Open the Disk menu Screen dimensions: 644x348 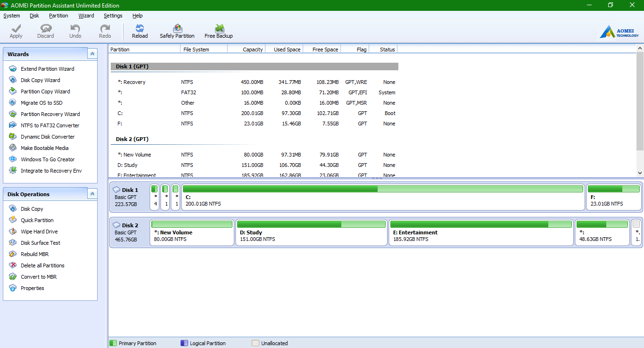point(34,16)
